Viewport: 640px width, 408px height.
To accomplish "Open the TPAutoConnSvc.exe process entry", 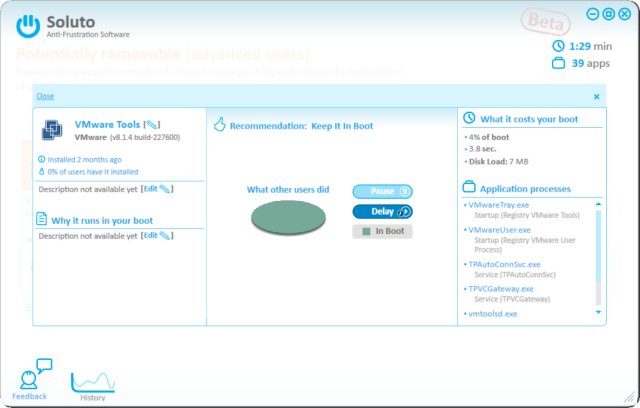I will click(x=504, y=264).
